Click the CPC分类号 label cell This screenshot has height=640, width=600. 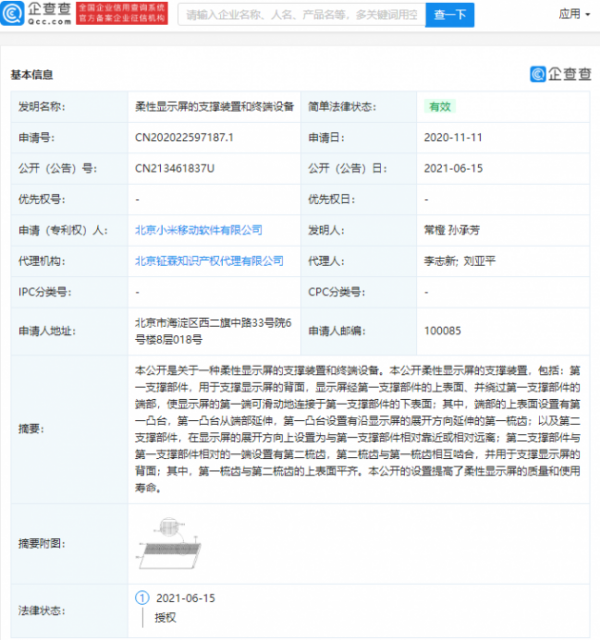coord(358,292)
